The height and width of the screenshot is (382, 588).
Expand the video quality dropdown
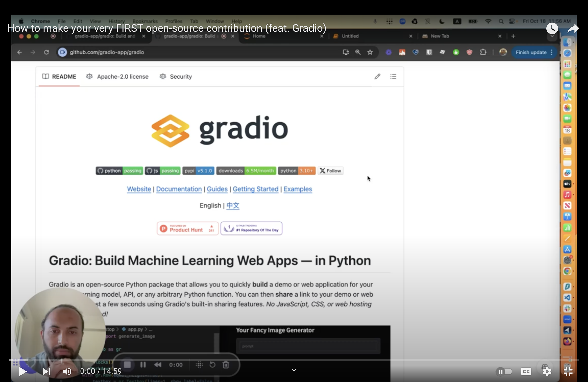[548, 371]
